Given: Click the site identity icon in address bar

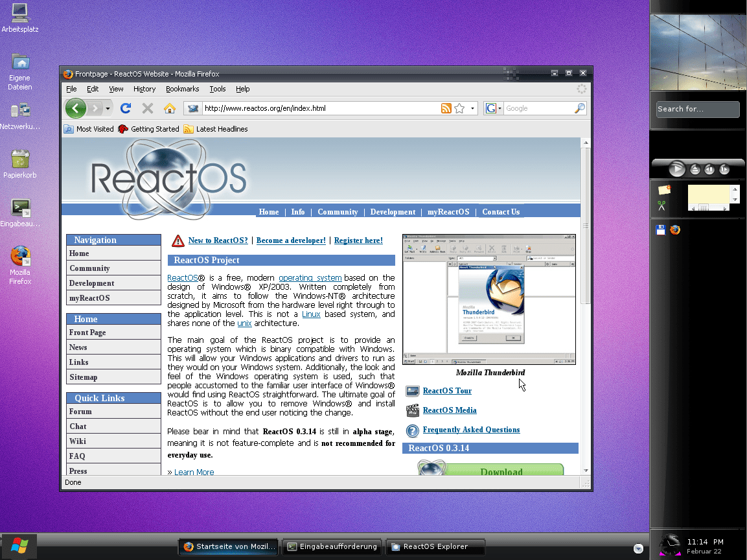Looking at the screenshot, I should click(193, 108).
